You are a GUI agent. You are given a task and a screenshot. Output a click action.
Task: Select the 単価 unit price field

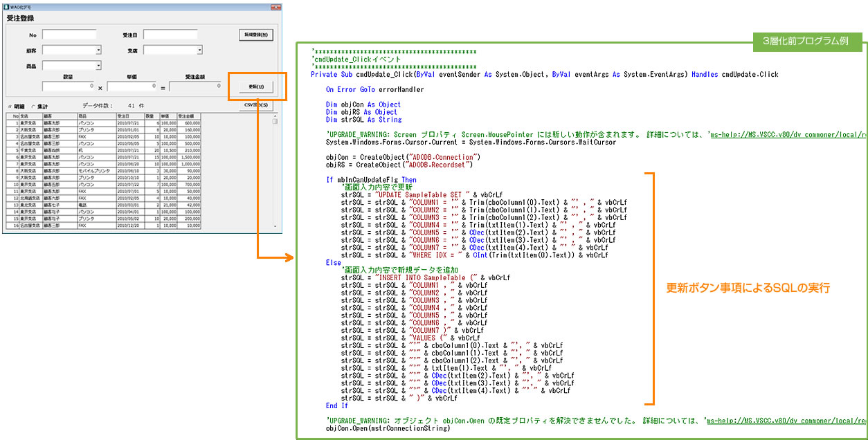click(x=132, y=86)
